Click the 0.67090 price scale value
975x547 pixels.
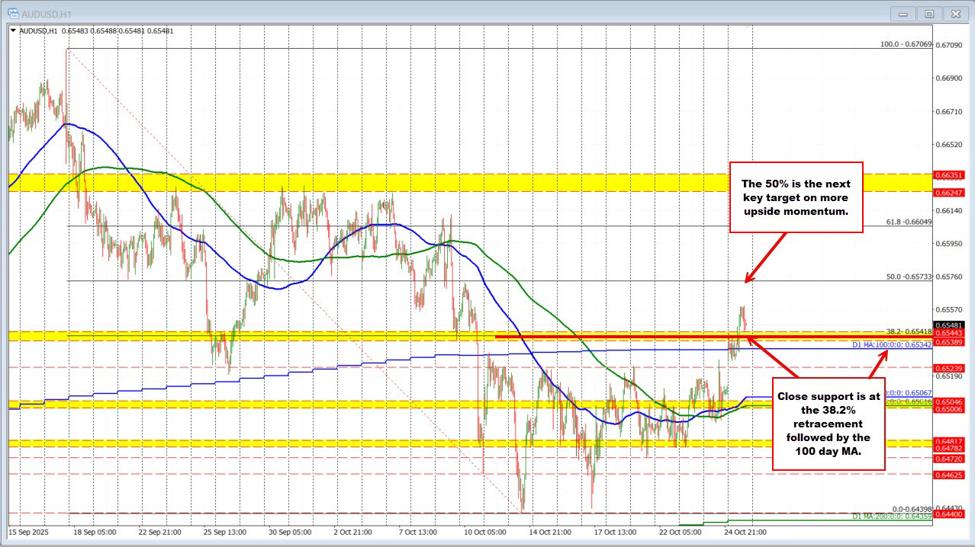(x=949, y=45)
